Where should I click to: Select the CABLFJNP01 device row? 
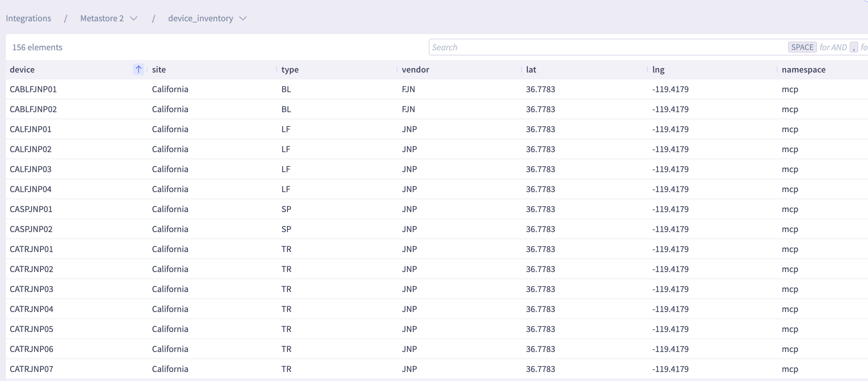pyautogui.click(x=33, y=89)
